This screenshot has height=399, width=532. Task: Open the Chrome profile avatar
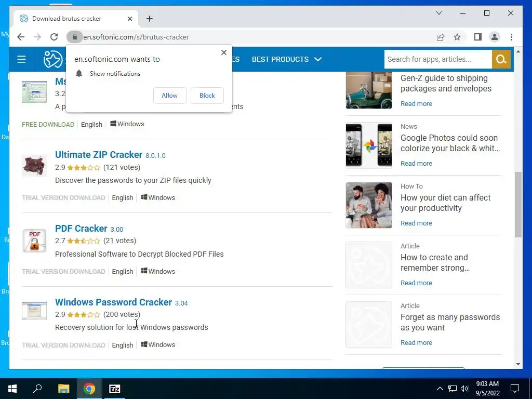(x=495, y=37)
